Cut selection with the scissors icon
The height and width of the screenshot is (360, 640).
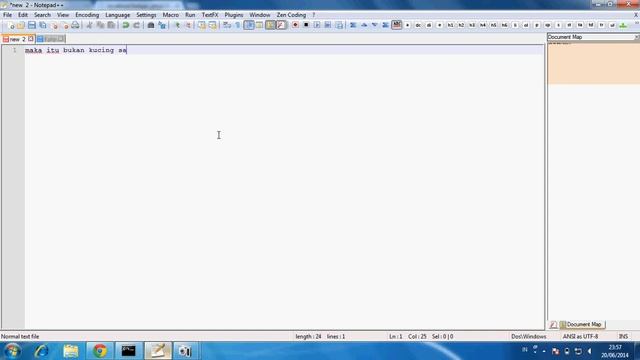89,25
